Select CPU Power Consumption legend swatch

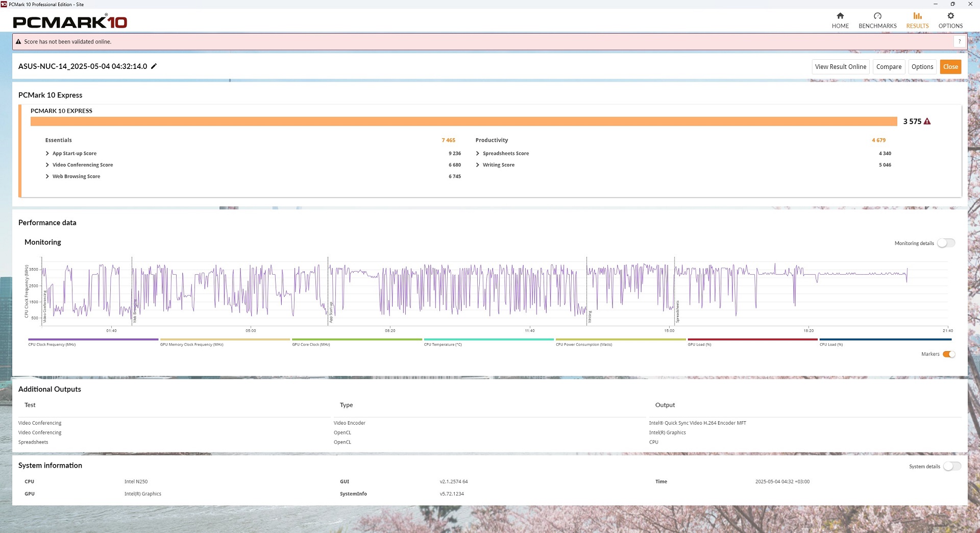(621, 340)
